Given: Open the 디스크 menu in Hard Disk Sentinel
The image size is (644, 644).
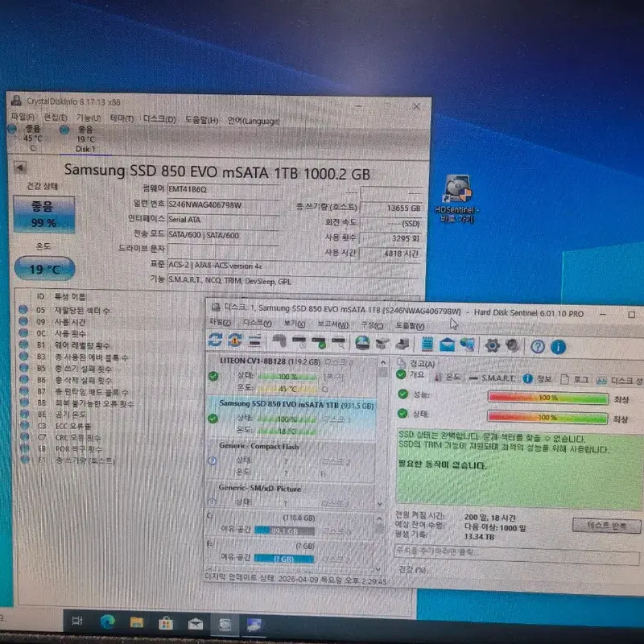Looking at the screenshot, I should click(257, 323).
